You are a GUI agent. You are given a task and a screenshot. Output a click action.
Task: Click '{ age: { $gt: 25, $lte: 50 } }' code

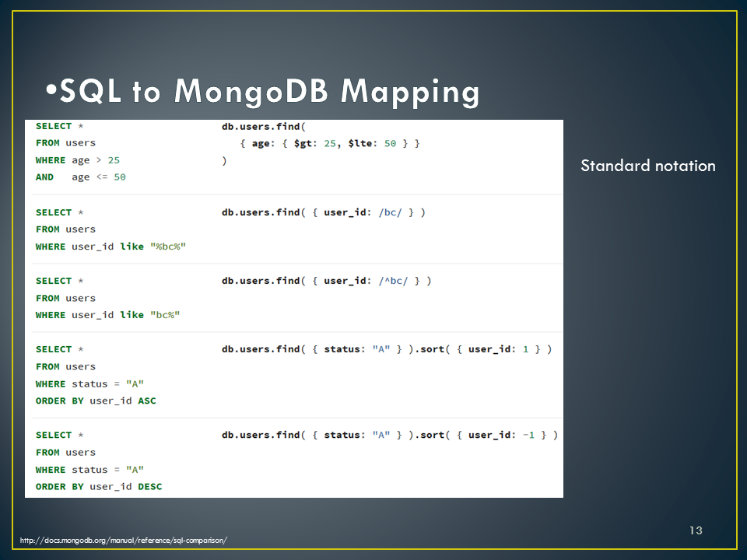coord(330,143)
